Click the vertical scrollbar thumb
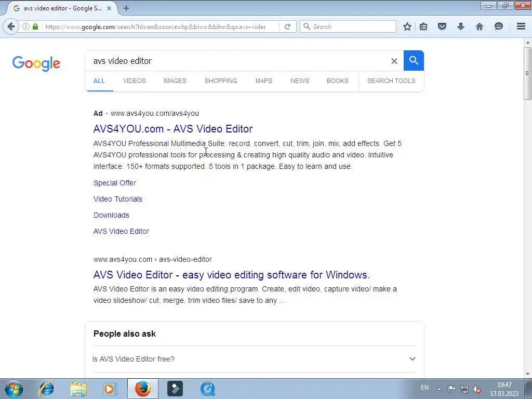Image resolution: width=532 pixels, height=399 pixels. pos(527,73)
